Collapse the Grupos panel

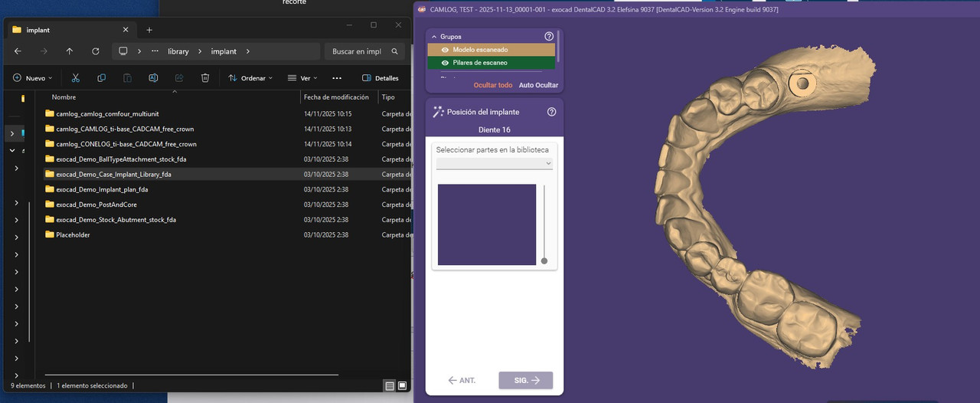point(433,37)
